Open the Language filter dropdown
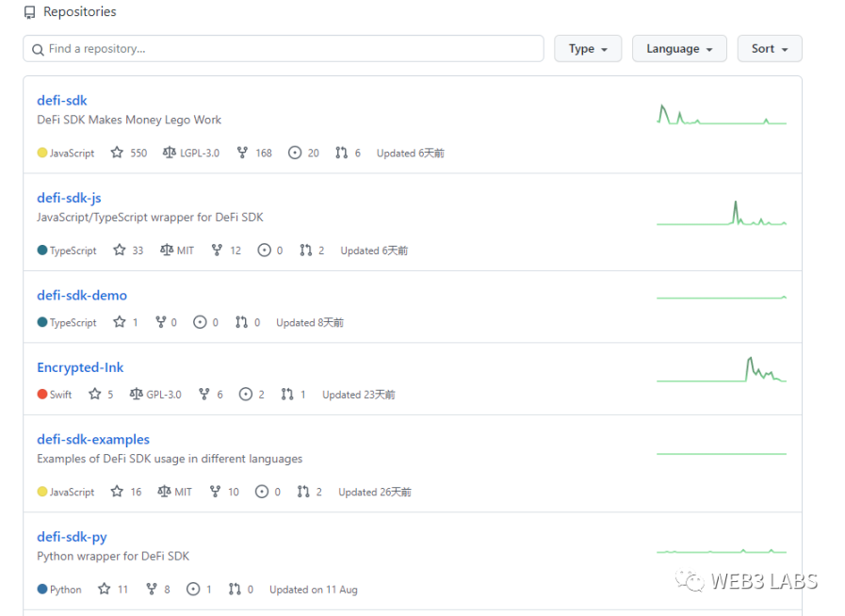845x616 pixels. pos(679,48)
